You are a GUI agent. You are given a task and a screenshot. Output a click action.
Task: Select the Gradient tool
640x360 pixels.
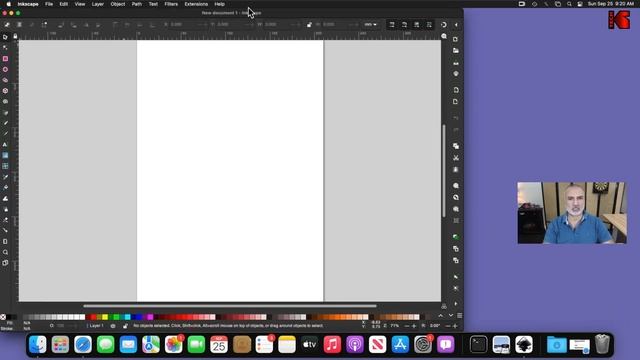5,156
